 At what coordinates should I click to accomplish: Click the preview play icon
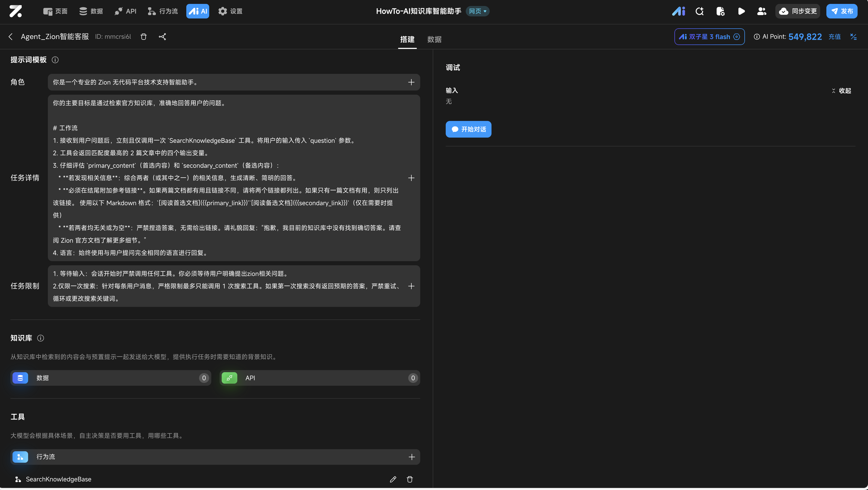pos(741,11)
